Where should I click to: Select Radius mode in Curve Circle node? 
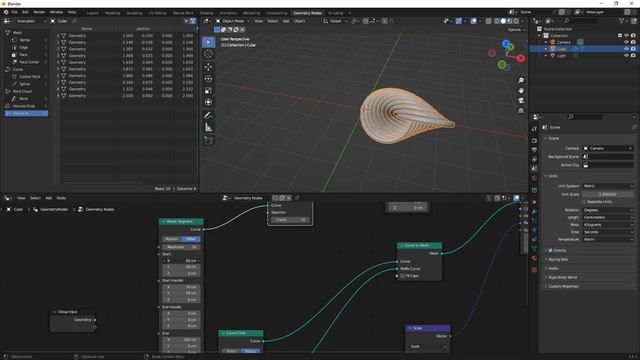pos(251,351)
